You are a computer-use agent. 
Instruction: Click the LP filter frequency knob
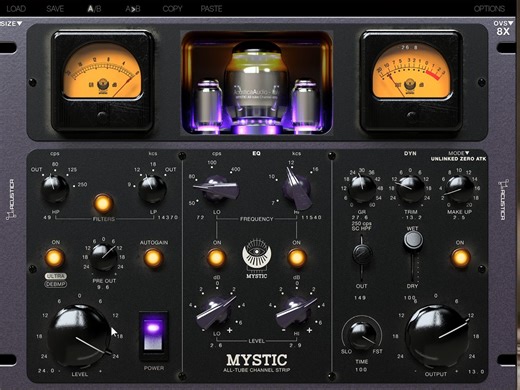point(152,189)
